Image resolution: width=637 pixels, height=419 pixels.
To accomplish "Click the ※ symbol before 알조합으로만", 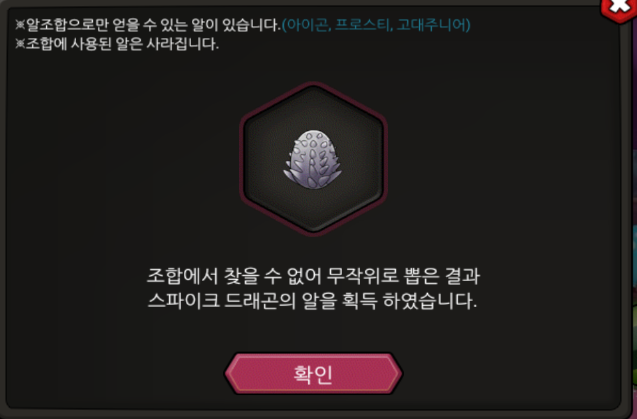I will [x=20, y=25].
